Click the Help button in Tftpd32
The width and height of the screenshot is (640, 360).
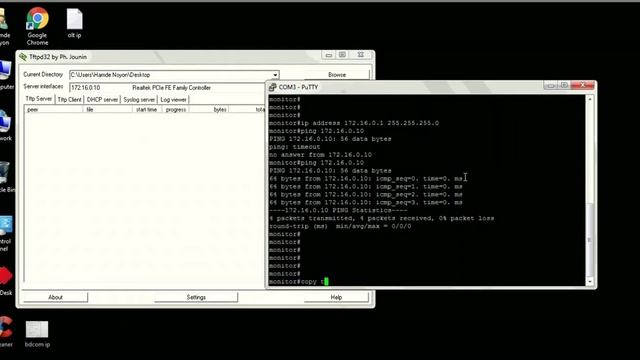[x=336, y=297]
